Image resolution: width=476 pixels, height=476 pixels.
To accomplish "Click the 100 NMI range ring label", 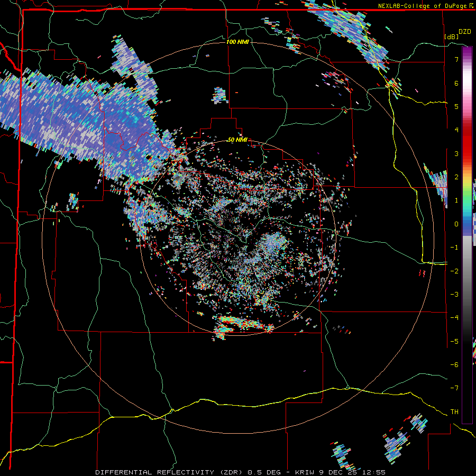I will [237, 42].
